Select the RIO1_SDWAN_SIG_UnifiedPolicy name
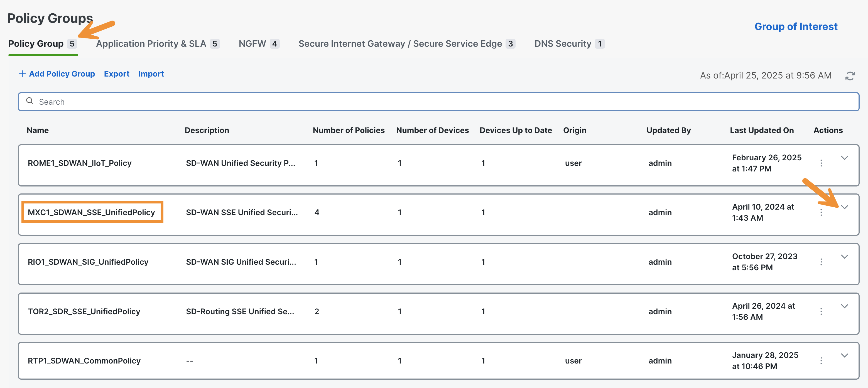The image size is (868, 388). tap(88, 262)
